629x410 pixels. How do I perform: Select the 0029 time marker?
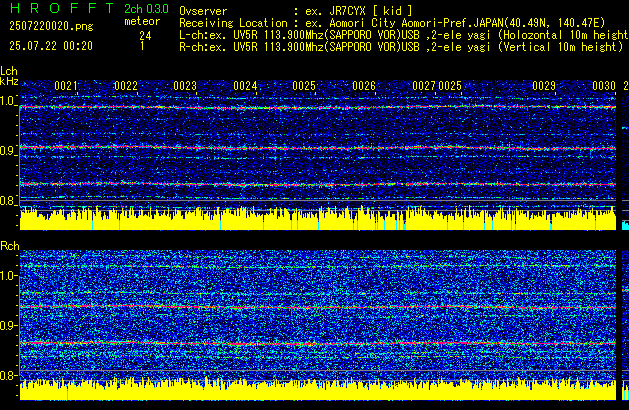[x=544, y=86]
